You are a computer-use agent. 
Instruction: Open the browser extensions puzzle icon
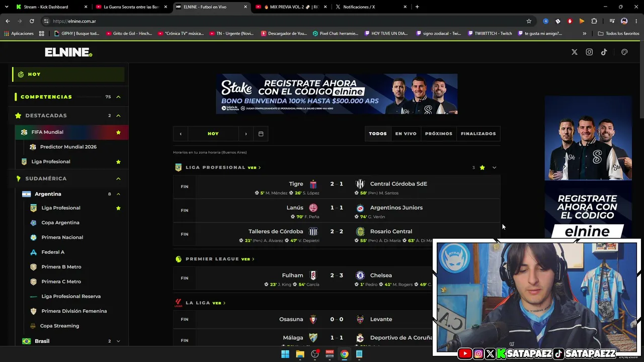pos(594,21)
